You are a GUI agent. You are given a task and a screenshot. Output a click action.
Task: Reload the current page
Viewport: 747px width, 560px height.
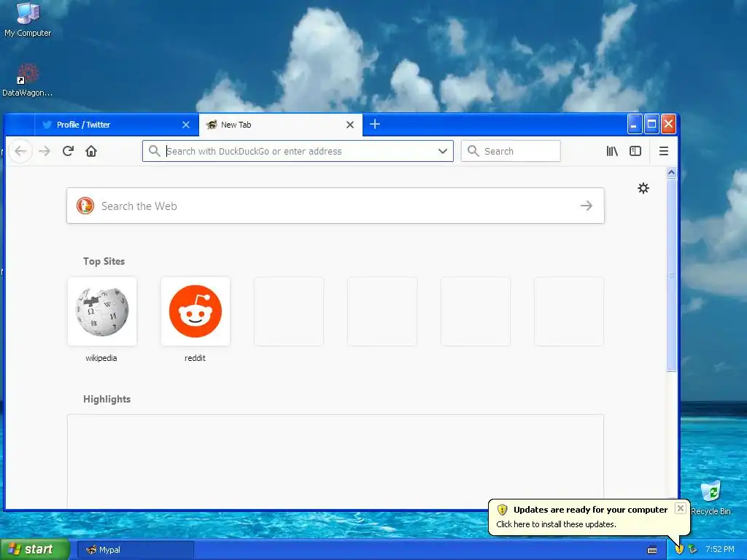[68, 152]
